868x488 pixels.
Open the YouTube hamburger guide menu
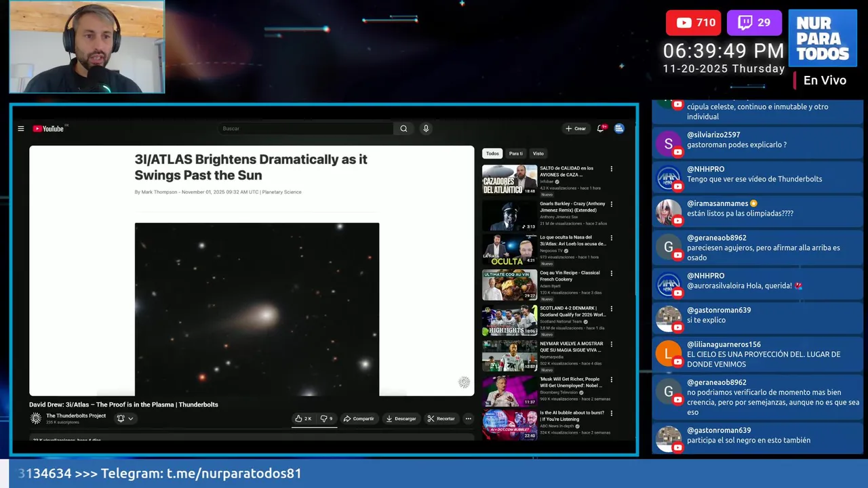(21, 129)
